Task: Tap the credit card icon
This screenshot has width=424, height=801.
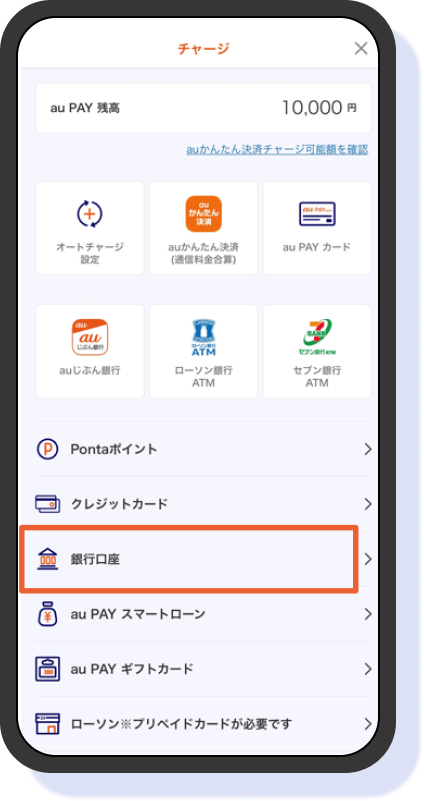Action: coord(48,504)
